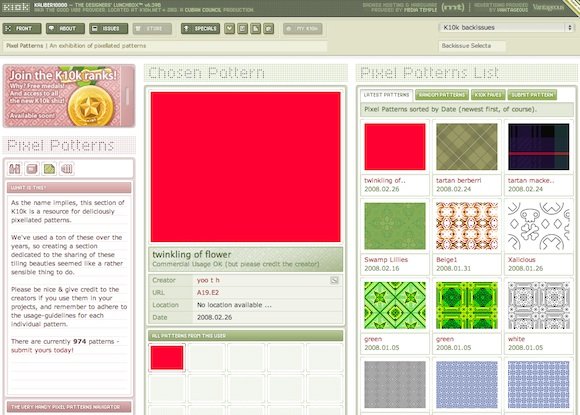580x415 pixels.
Task: Select the 'Swamp Lillies' pattern thumbnail
Action: tap(395, 226)
